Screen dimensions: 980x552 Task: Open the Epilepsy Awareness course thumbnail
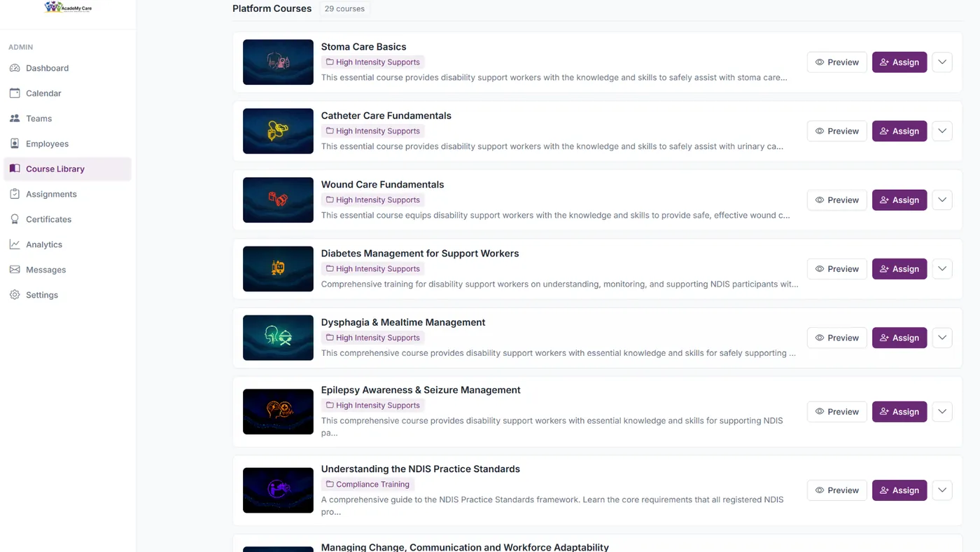pyautogui.click(x=278, y=412)
